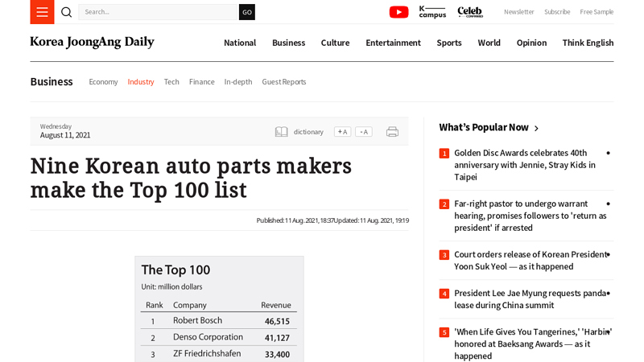Viewport: 644px width, 362px height.
Task: Open the Sports section
Action: point(449,43)
